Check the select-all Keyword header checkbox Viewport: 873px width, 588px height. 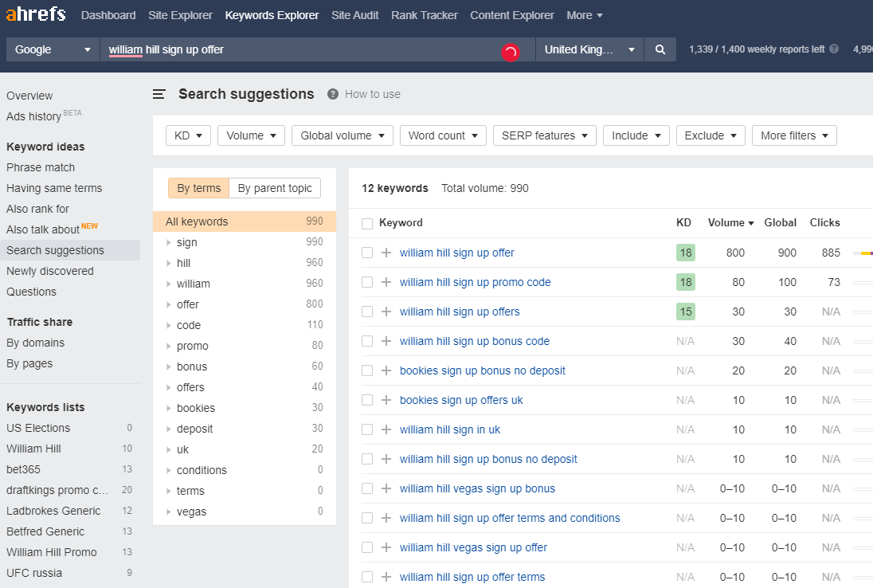coord(367,223)
